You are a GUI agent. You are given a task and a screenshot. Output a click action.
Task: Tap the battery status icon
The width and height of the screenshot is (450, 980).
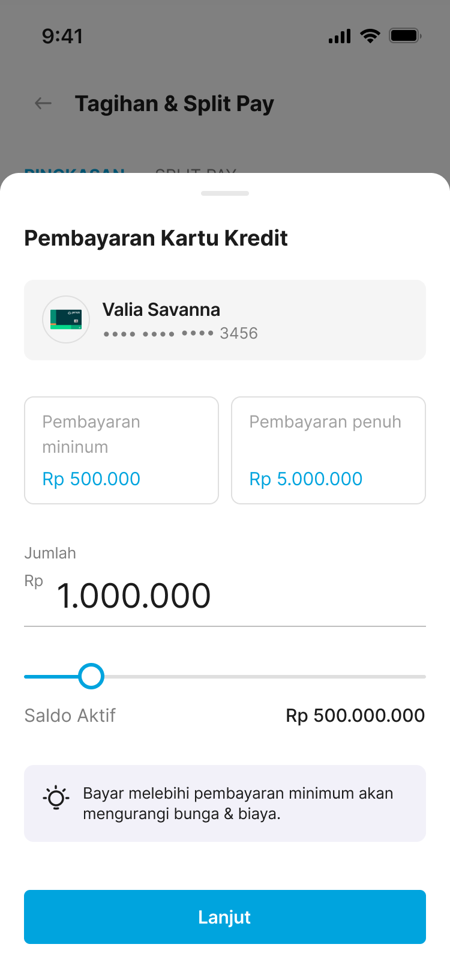(405, 36)
